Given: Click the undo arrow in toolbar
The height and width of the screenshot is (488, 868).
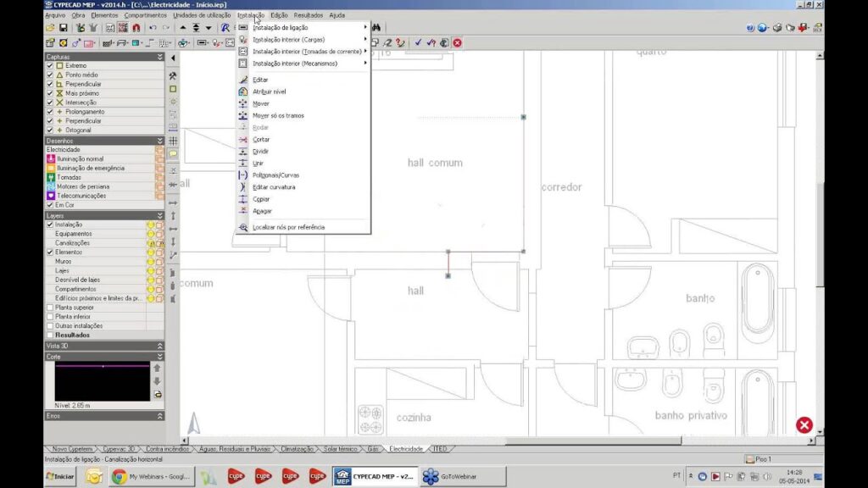Looking at the screenshot, I should (x=153, y=28).
